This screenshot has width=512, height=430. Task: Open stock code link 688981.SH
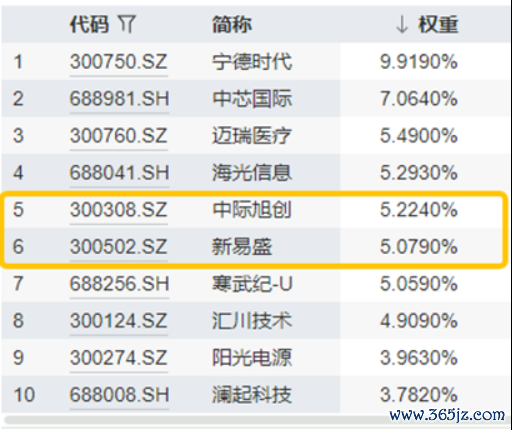coord(119,99)
